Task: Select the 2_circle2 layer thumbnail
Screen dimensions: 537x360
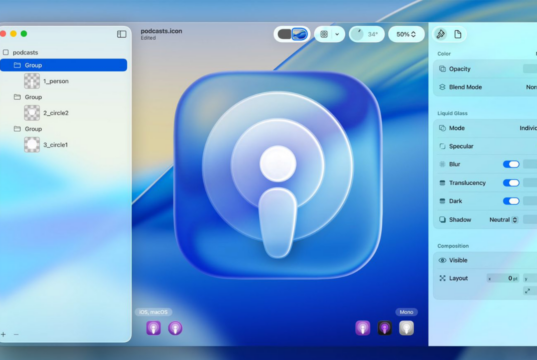Action: [32, 113]
